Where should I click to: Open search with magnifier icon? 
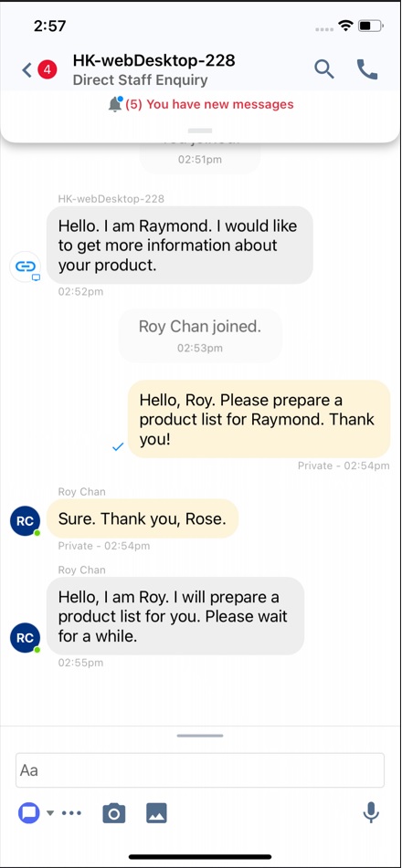click(324, 69)
